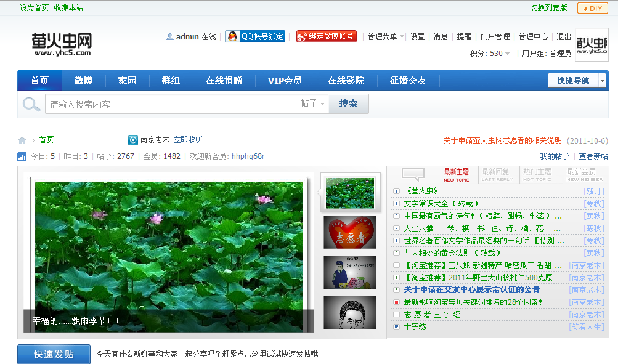This screenshot has height=364, width=618.
Task: Click the 绑定微博帐号 Weibo button
Action: point(327,36)
